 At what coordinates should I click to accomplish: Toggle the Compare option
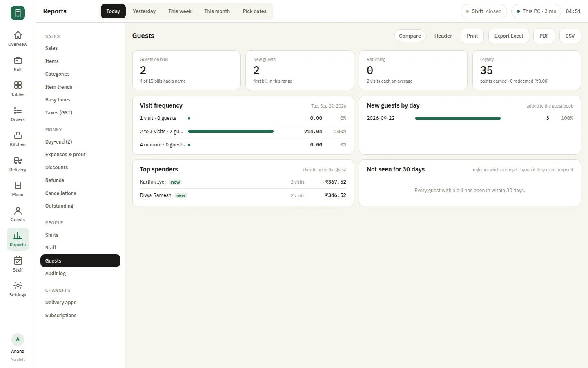410,36
